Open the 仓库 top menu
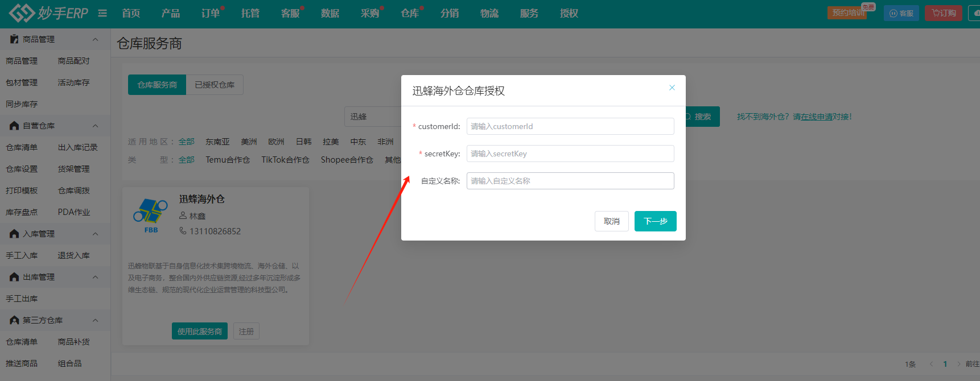The height and width of the screenshot is (381, 980). coord(410,13)
